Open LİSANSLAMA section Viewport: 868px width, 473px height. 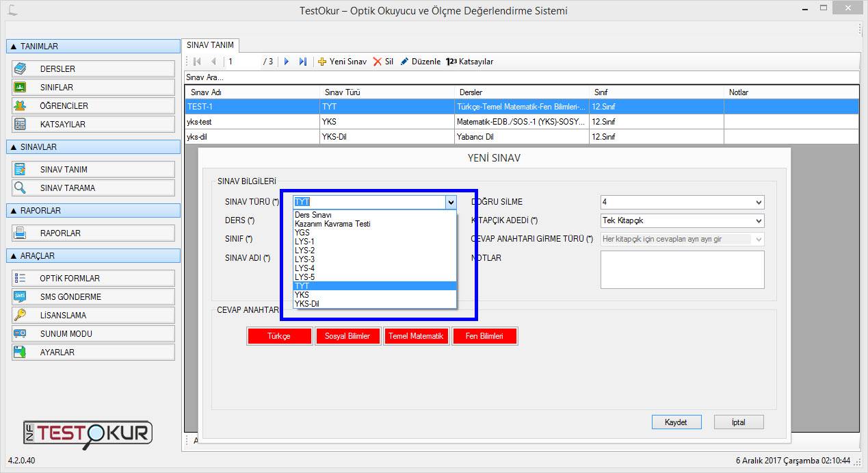tap(93, 315)
